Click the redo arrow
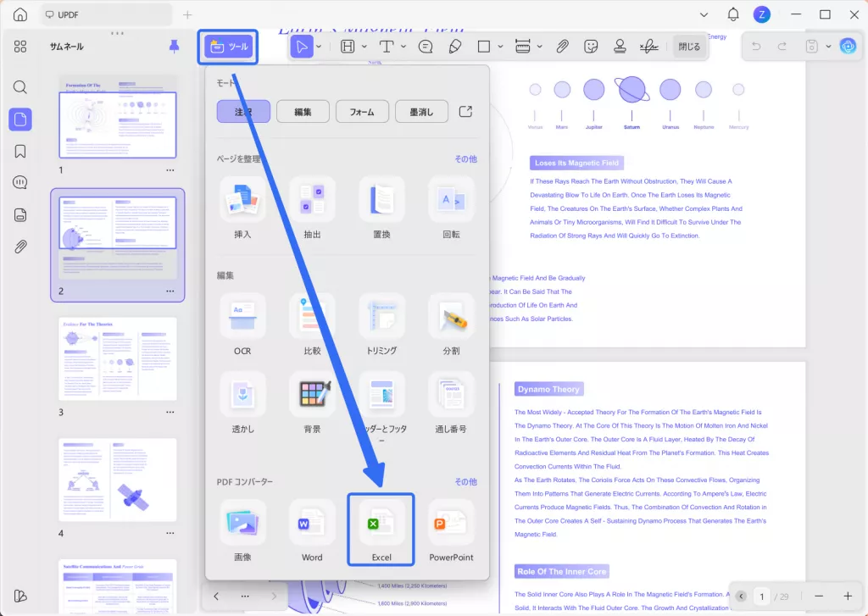Image resolution: width=868 pixels, height=616 pixels. tap(782, 47)
